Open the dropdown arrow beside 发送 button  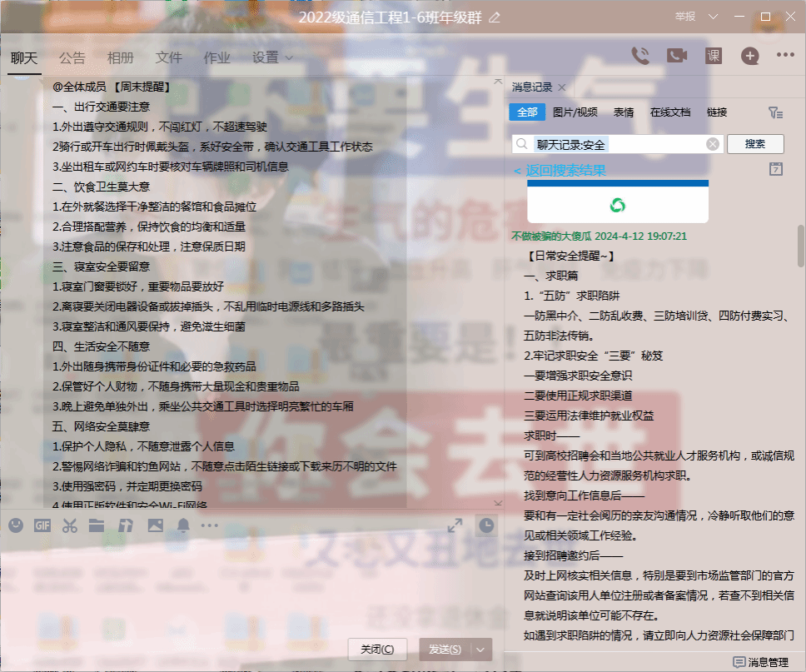pyautogui.click(x=482, y=650)
